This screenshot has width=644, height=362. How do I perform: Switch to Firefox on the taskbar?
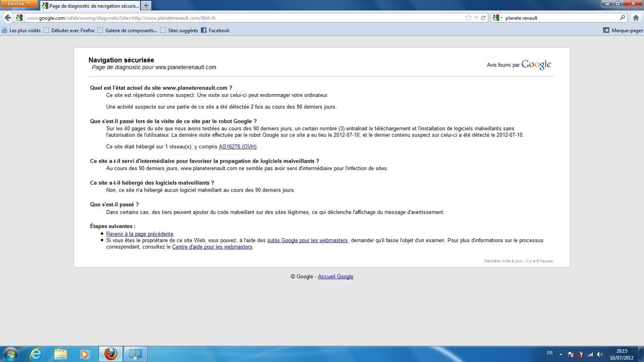point(111,354)
